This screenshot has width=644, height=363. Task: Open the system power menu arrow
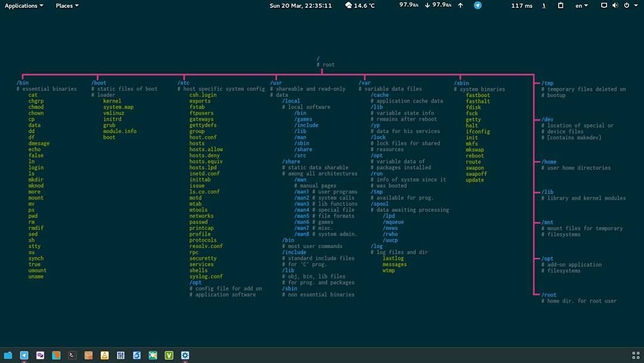tap(636, 5)
